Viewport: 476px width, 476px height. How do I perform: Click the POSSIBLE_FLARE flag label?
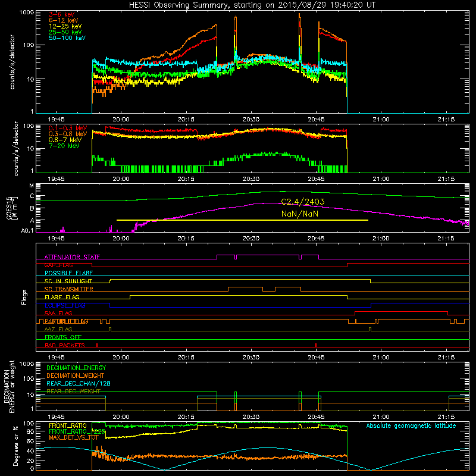tap(68, 273)
